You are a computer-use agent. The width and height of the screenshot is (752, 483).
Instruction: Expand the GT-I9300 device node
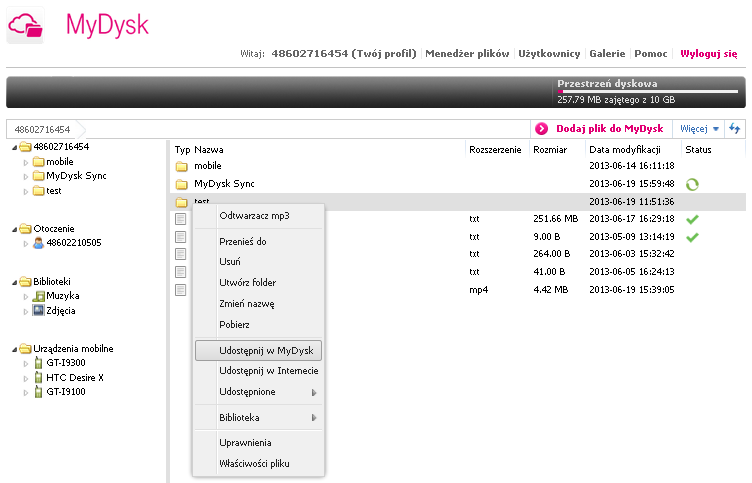coord(26,364)
